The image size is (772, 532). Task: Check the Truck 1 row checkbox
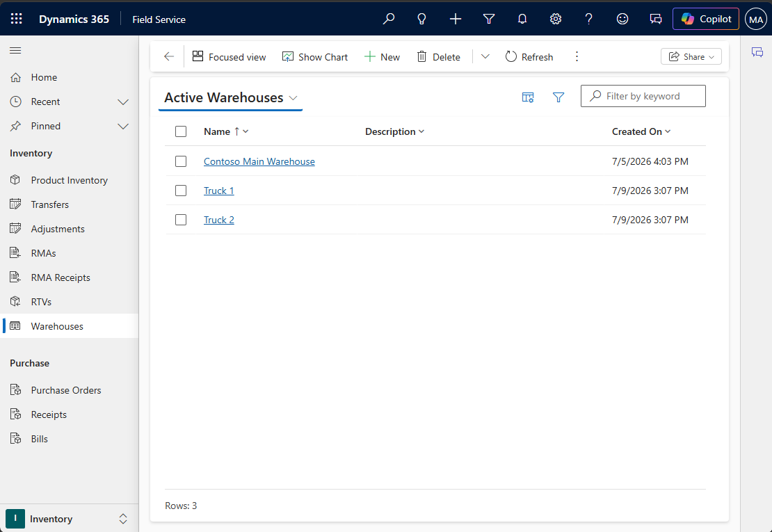coord(181,191)
